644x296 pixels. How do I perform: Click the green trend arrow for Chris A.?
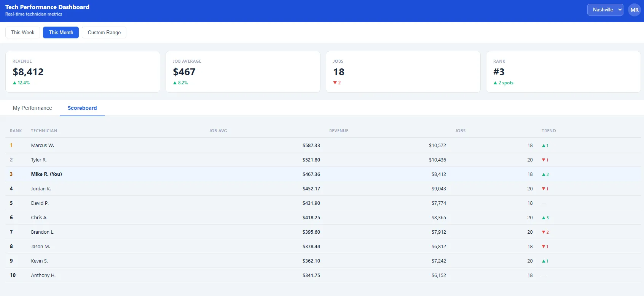pos(544,218)
